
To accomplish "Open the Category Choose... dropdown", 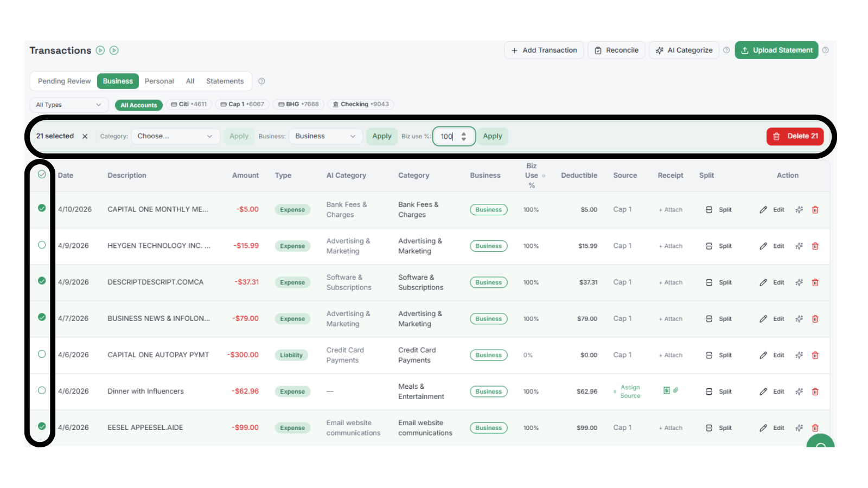I will (175, 136).
